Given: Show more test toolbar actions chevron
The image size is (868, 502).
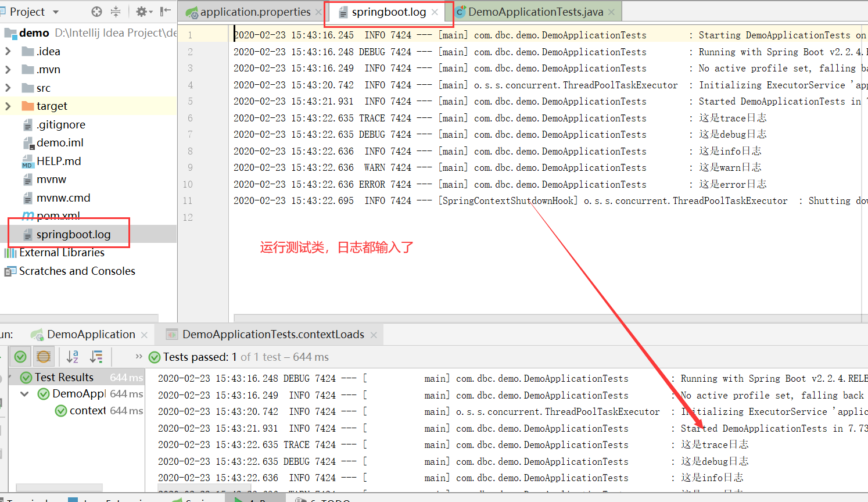Looking at the screenshot, I should tap(139, 356).
